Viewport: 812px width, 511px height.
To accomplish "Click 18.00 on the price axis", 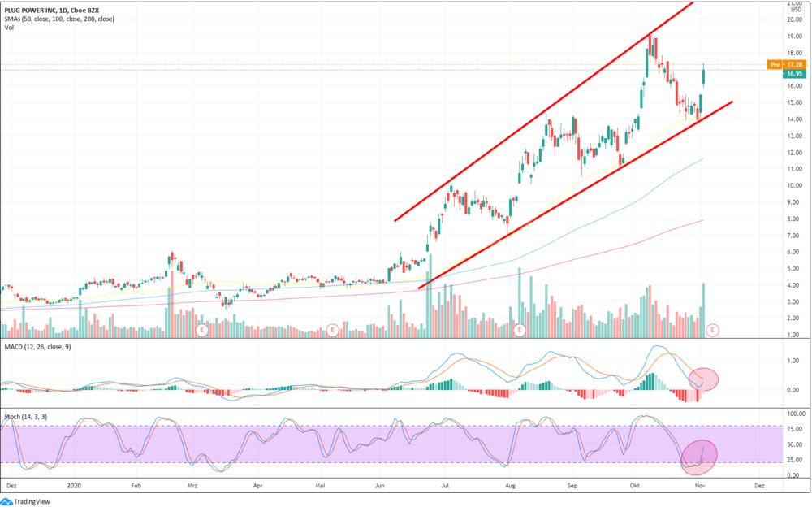I will coord(794,53).
